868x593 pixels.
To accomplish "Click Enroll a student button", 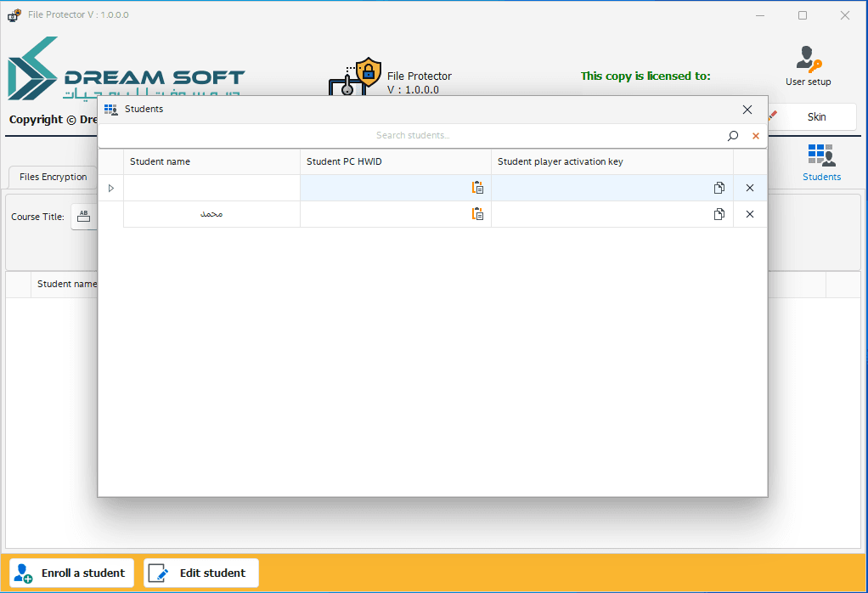I will (72, 573).
